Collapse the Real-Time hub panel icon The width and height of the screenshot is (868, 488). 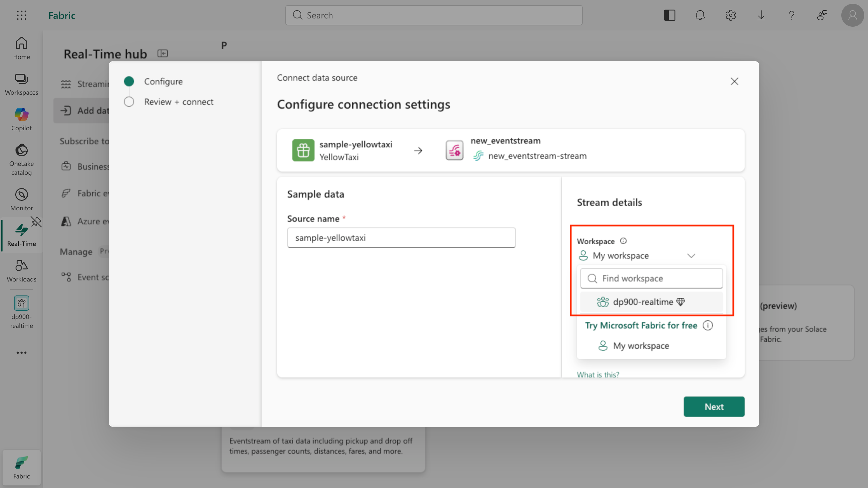[x=163, y=53]
